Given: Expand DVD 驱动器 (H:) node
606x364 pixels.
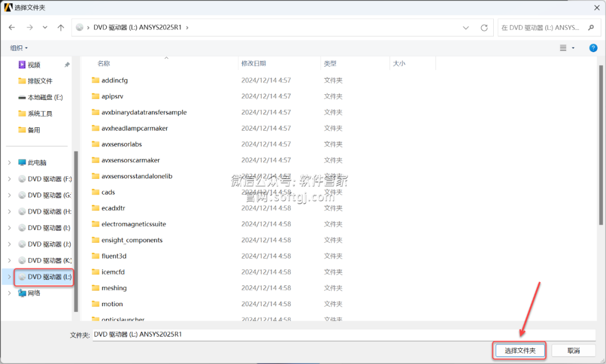Looking at the screenshot, I should [x=10, y=211].
